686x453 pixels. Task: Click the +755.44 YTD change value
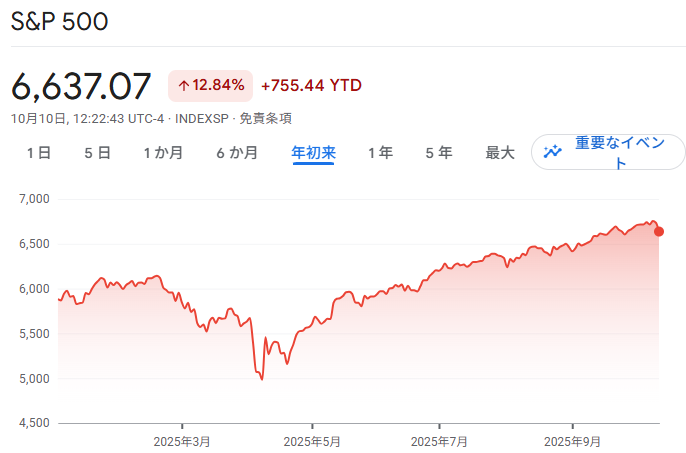click(x=311, y=86)
